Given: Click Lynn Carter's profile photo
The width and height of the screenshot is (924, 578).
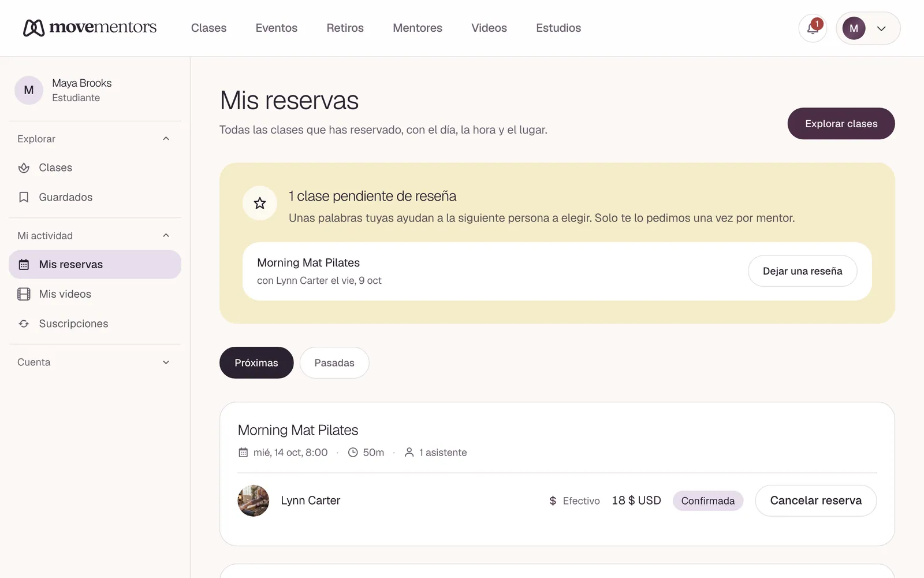Looking at the screenshot, I should (253, 501).
